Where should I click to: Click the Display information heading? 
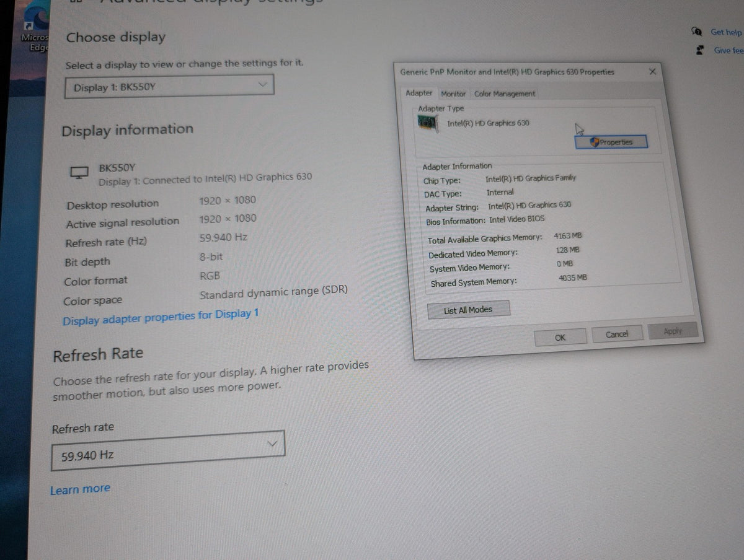tap(127, 130)
